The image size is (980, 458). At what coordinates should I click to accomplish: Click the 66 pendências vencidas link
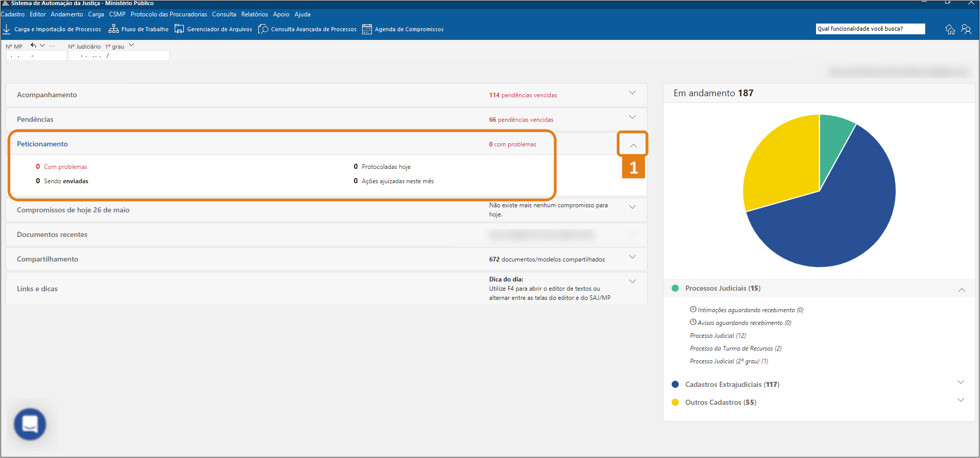(521, 120)
